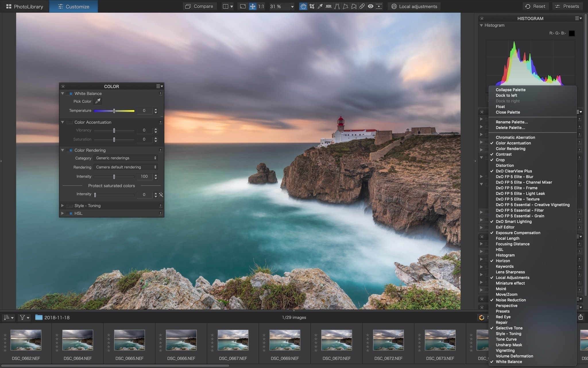Enable the Color Accentuation correction switch
Screen dimensions: 588x368
pos(70,122)
